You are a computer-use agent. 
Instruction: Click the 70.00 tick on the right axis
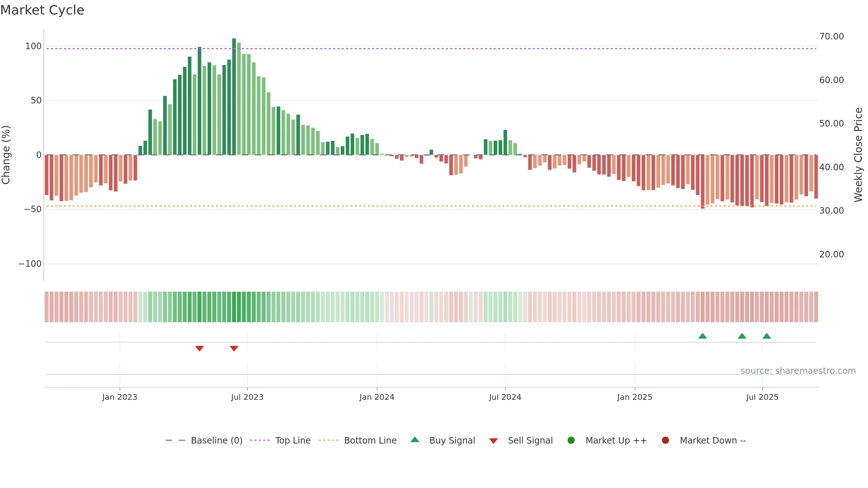pos(831,37)
